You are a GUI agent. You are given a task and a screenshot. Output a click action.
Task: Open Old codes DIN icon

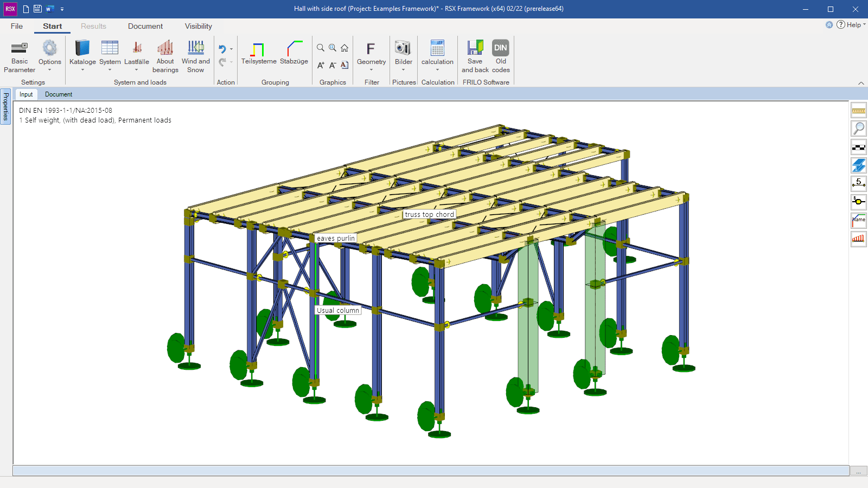coord(500,56)
